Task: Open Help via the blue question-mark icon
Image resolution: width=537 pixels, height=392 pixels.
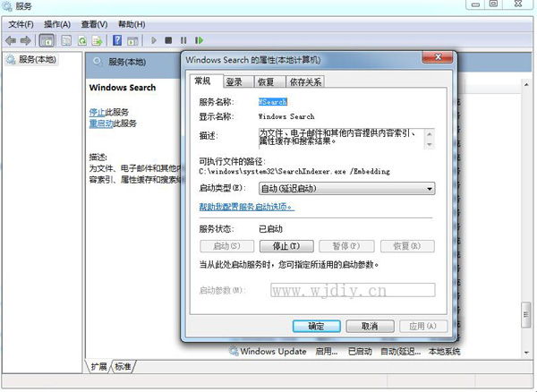Action: pyautogui.click(x=117, y=40)
